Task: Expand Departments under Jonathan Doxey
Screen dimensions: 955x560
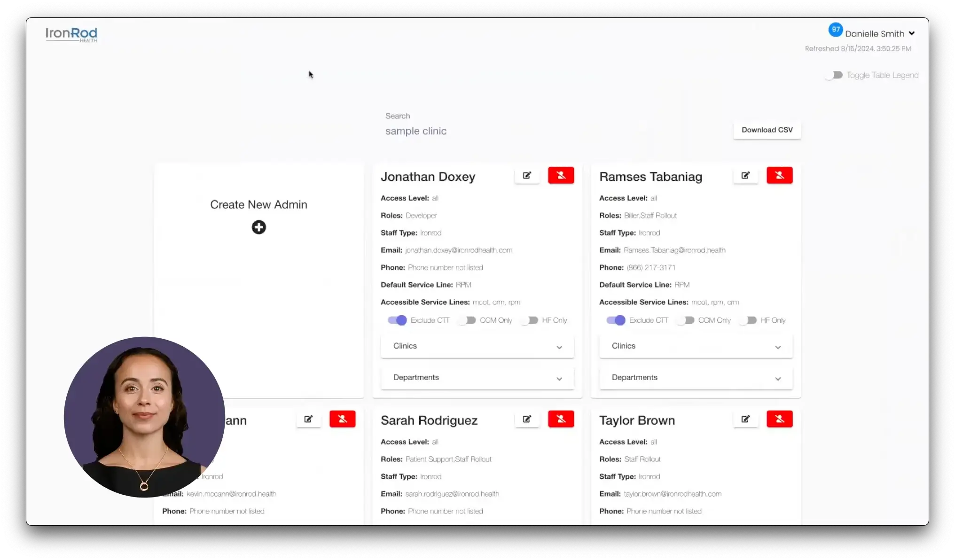Action: point(477,378)
